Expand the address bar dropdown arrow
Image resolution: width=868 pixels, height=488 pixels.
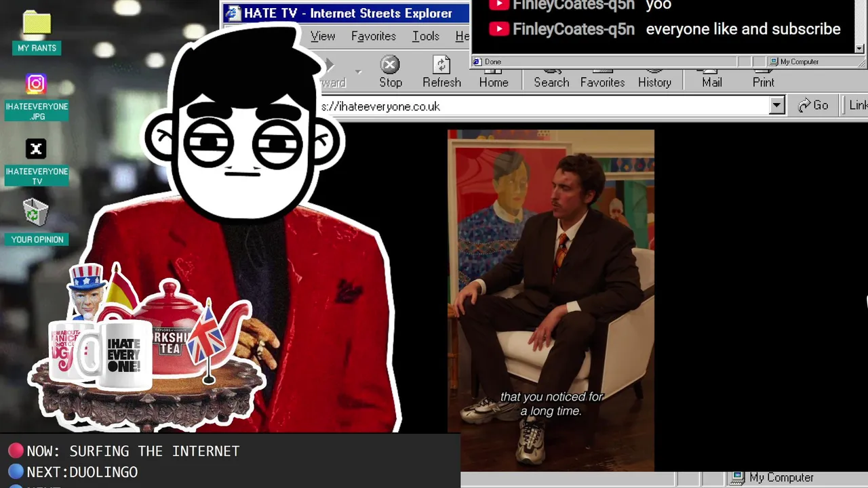point(776,106)
